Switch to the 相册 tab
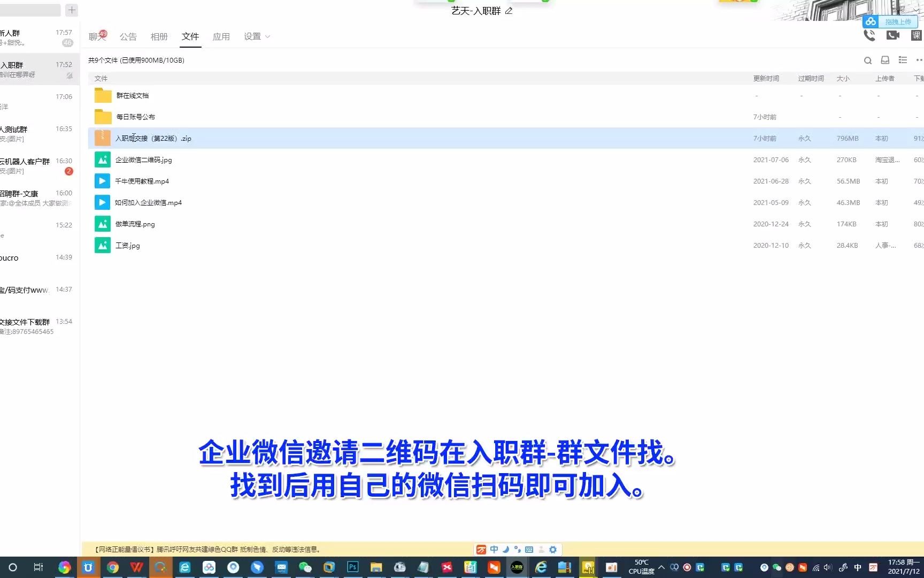Viewport: 924px width, 578px height. tap(159, 36)
